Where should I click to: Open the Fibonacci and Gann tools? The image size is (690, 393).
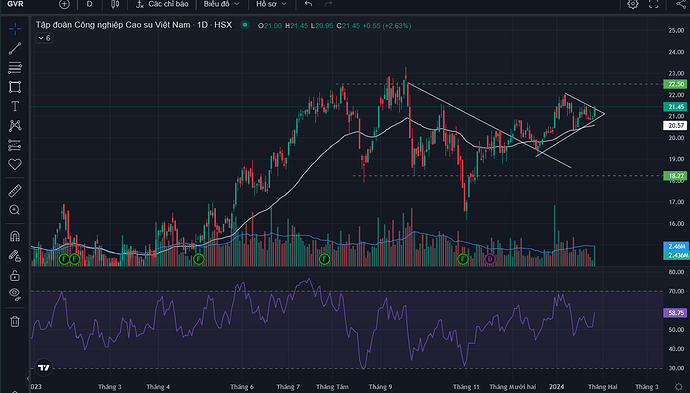click(x=15, y=68)
